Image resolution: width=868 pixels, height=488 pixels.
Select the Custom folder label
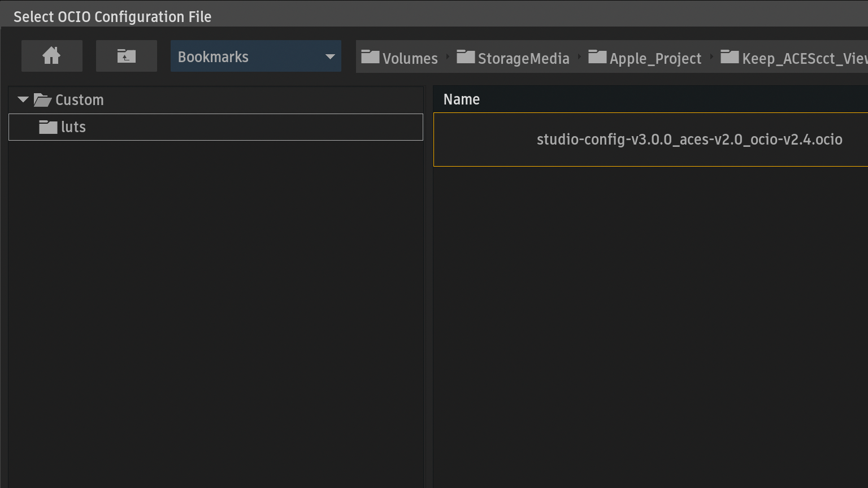[x=80, y=100]
